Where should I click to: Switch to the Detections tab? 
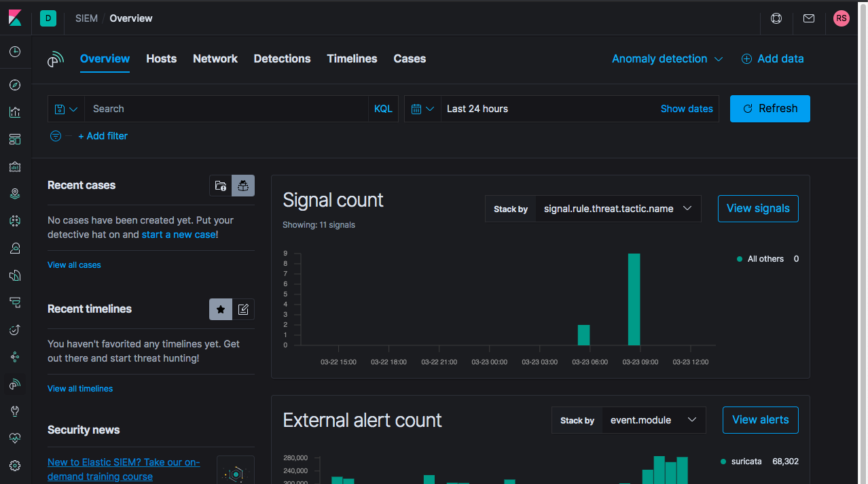(283, 59)
